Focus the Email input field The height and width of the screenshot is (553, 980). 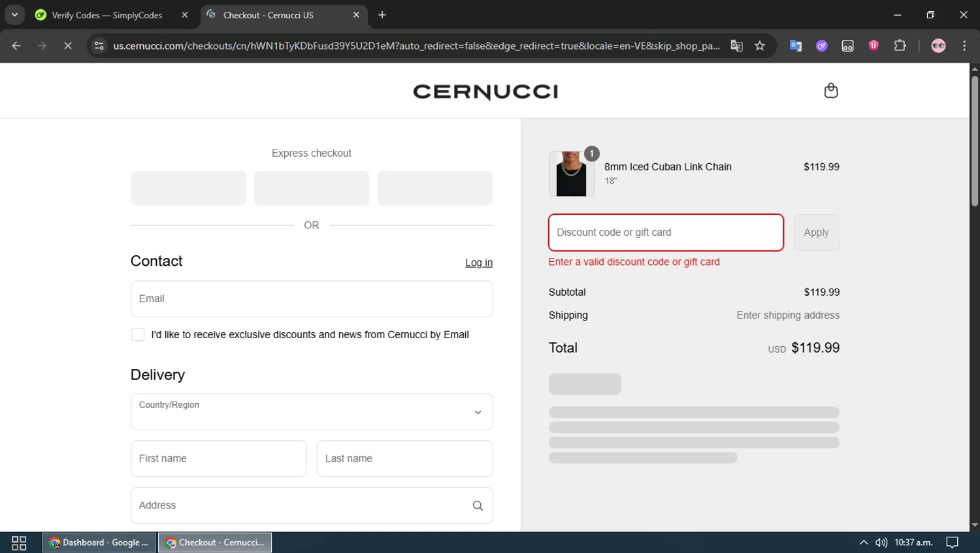coord(312,299)
